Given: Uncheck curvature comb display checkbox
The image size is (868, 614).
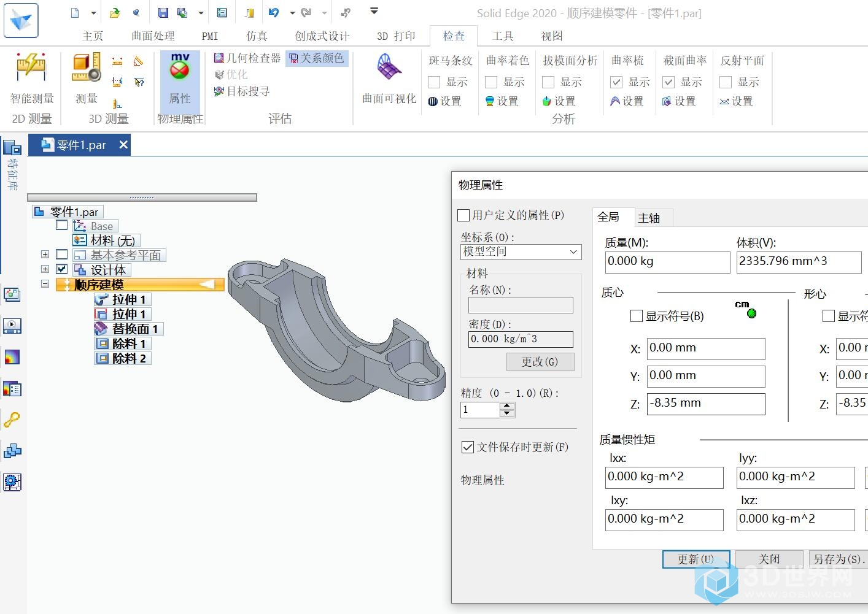Looking at the screenshot, I should tap(616, 82).
